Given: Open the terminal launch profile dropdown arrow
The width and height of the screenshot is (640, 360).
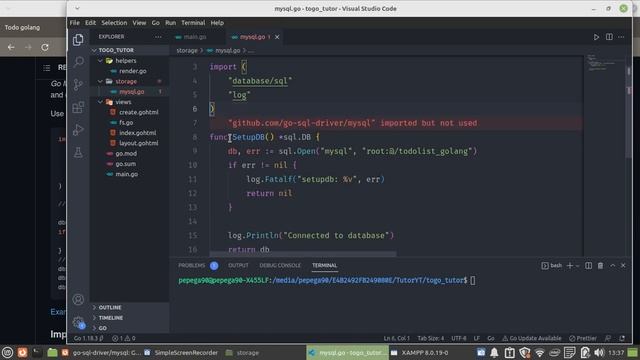Looking at the screenshot, I should (x=577, y=266).
